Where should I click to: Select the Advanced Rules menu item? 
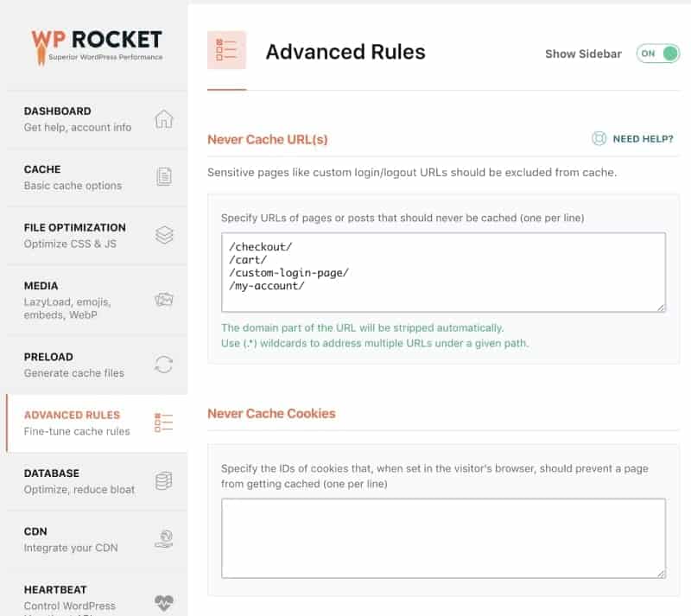click(x=77, y=422)
